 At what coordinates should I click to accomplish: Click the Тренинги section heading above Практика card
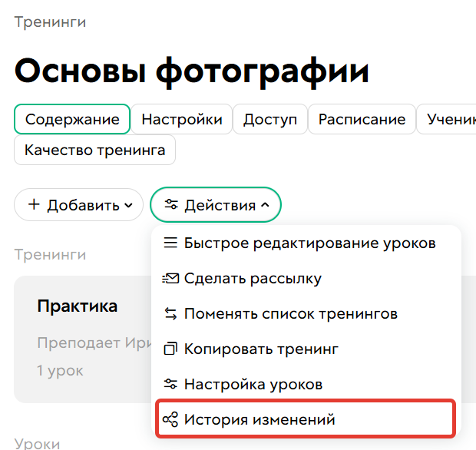[x=50, y=254]
